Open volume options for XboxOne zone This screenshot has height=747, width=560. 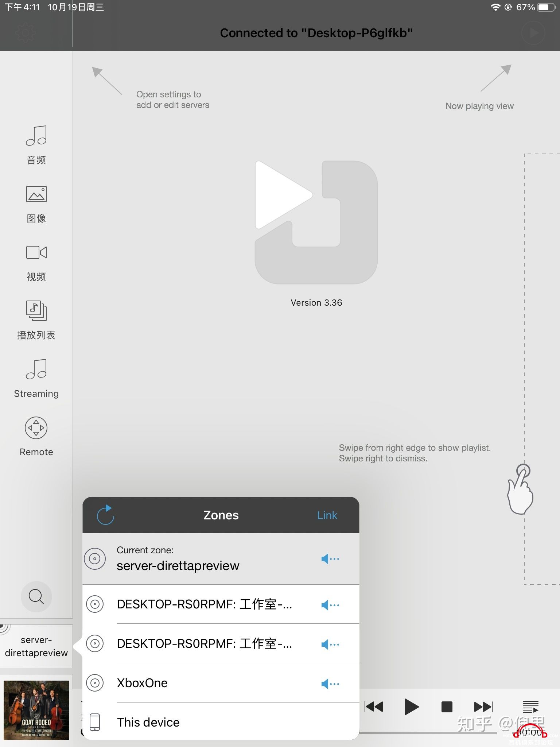pyautogui.click(x=330, y=684)
